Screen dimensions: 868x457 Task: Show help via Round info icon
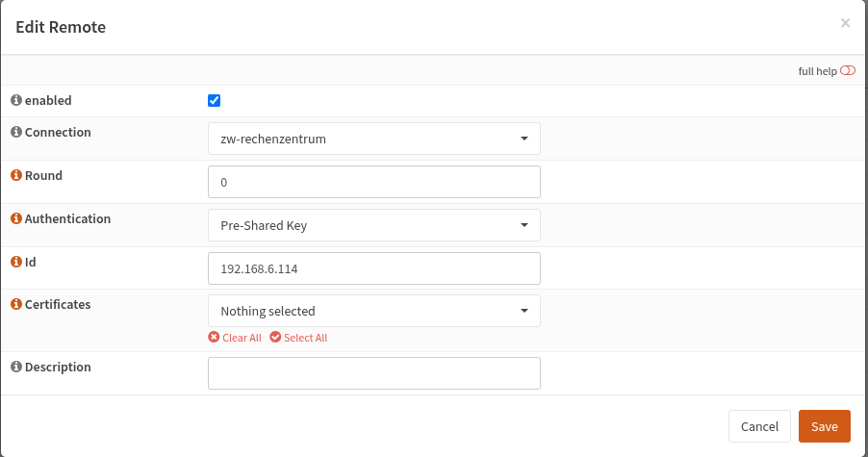[x=16, y=176]
